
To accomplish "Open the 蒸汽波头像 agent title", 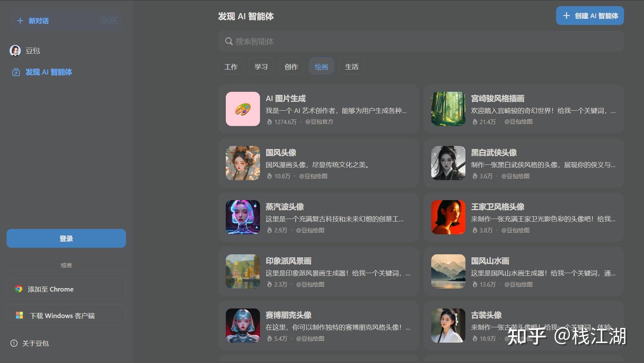I will click(285, 207).
